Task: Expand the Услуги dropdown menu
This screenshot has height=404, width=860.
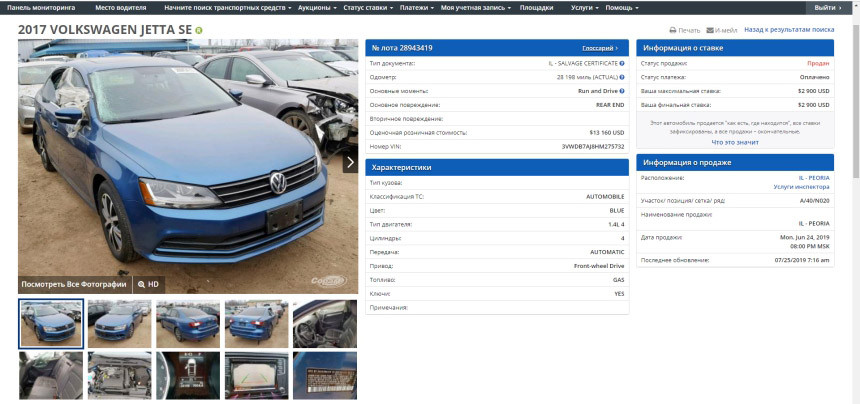Action: pos(585,8)
